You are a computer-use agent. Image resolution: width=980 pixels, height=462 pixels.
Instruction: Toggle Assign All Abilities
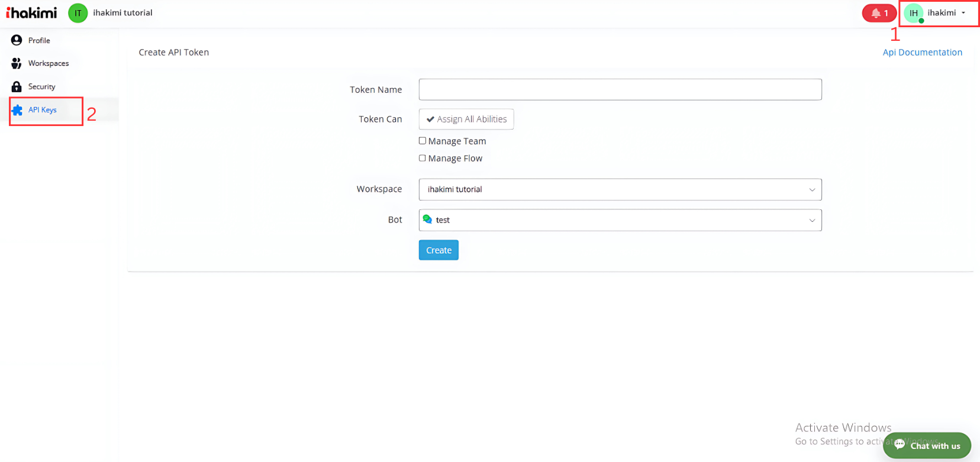pos(466,119)
